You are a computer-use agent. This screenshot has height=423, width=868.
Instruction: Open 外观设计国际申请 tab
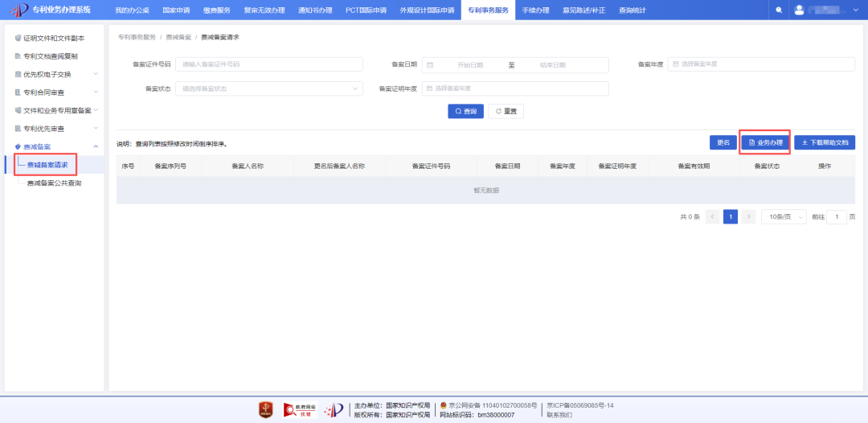[x=427, y=10]
